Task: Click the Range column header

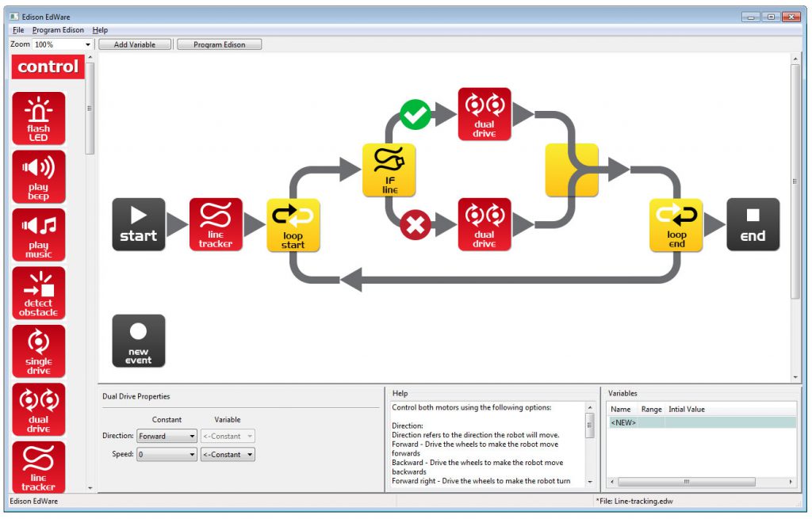Action: click(x=652, y=410)
